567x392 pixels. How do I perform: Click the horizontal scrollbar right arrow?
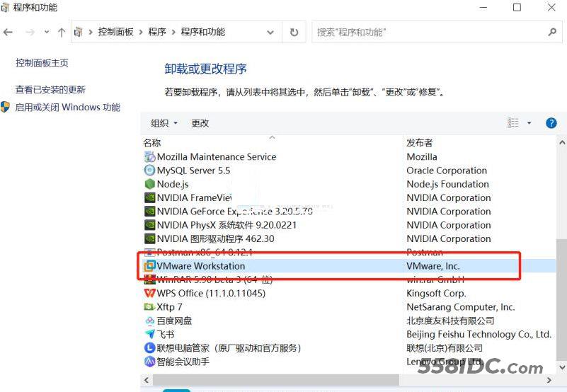click(549, 380)
